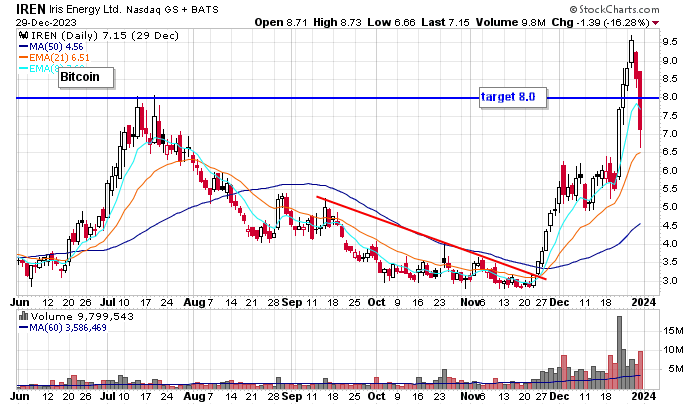Select the Volume 9.8M header value
Image resolution: width=700 pixels, height=405 pixels.
(x=510, y=22)
